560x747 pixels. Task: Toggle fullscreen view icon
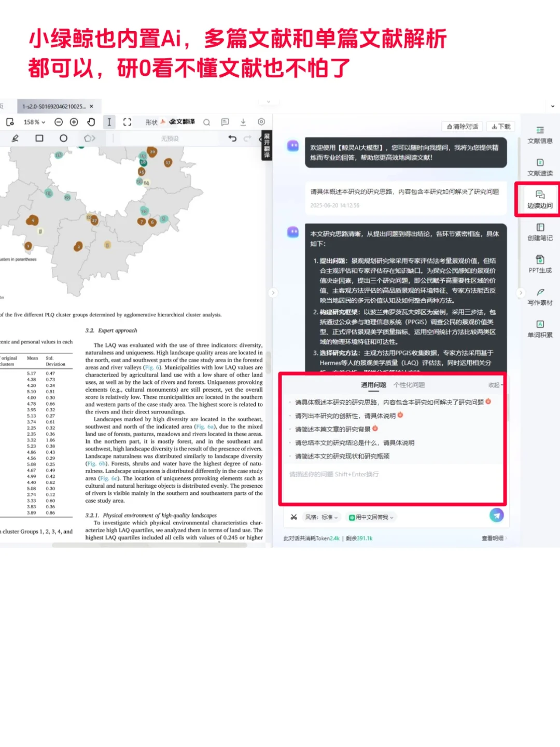127,122
